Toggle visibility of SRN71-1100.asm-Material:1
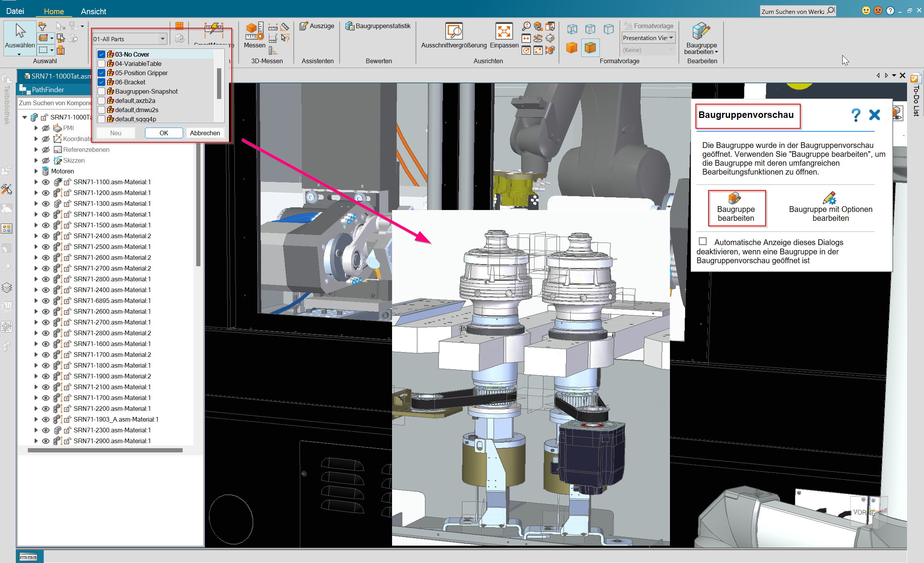 pyautogui.click(x=45, y=182)
